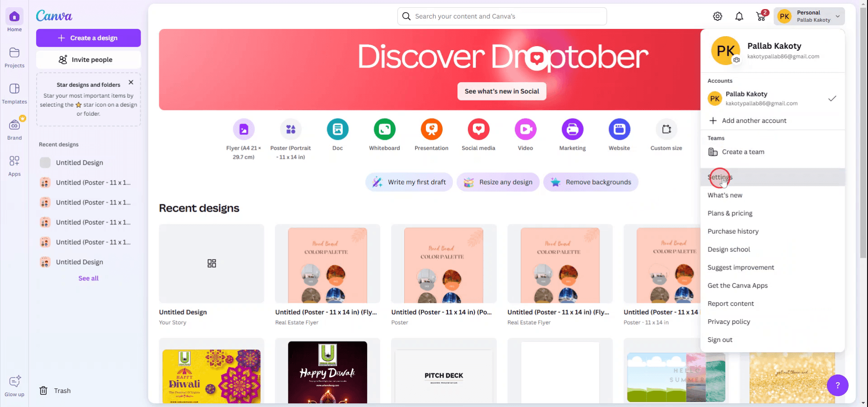Select the Poster Portrait design type icon
The image size is (868, 407).
click(291, 129)
